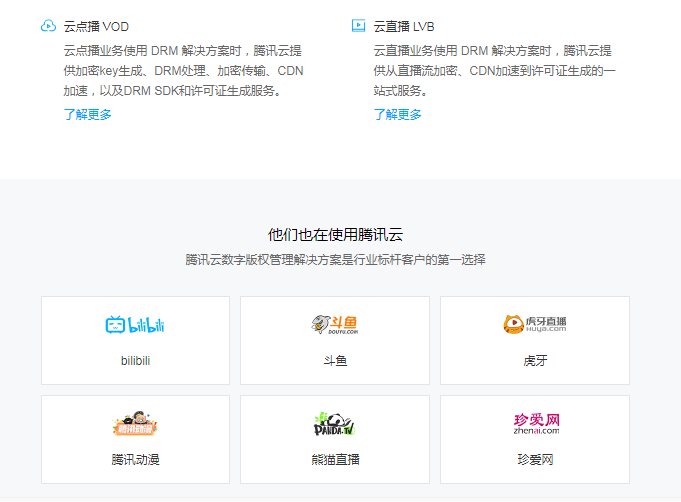This screenshot has width=681, height=502.
Task: Click the 珍爱网 text label
Action: click(535, 459)
